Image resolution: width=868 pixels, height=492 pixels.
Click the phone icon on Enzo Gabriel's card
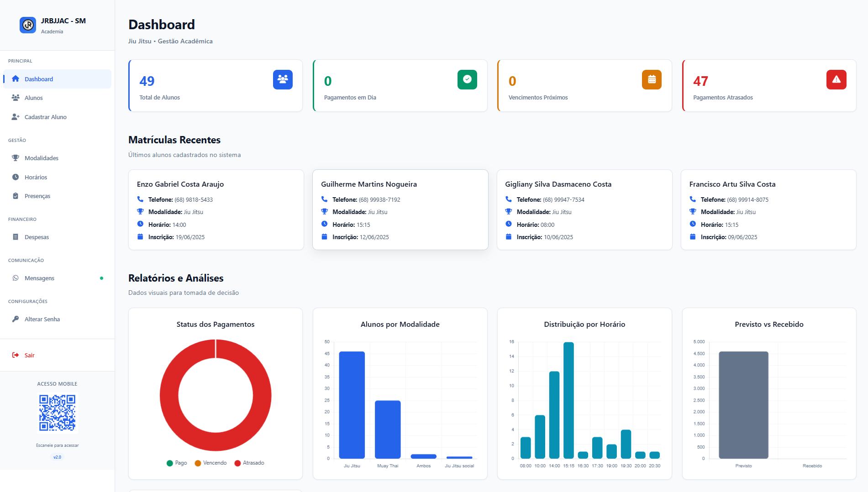tap(140, 199)
